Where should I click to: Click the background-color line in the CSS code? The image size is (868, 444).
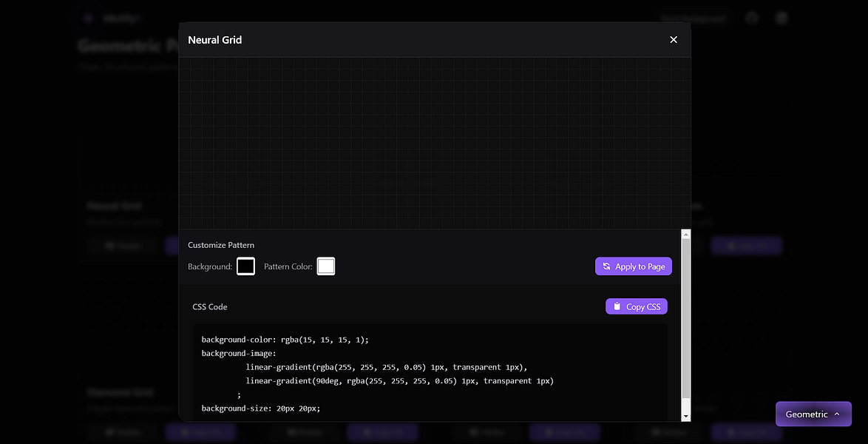[x=285, y=340]
